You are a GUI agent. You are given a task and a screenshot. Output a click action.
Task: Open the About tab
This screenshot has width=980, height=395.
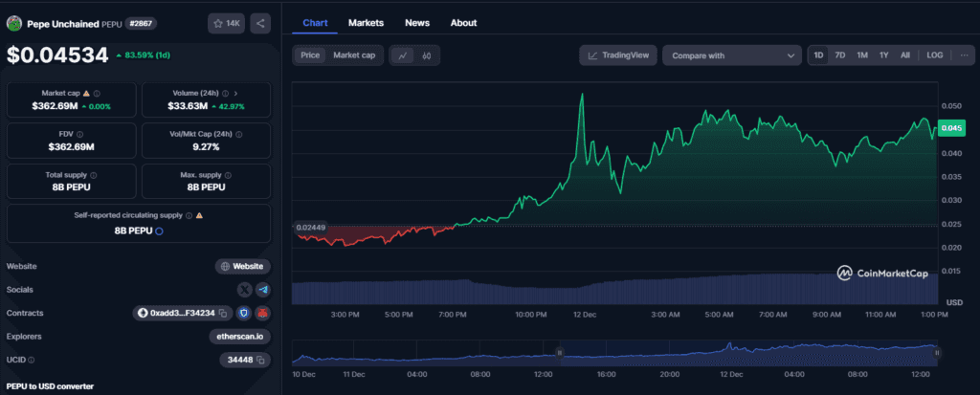(464, 23)
